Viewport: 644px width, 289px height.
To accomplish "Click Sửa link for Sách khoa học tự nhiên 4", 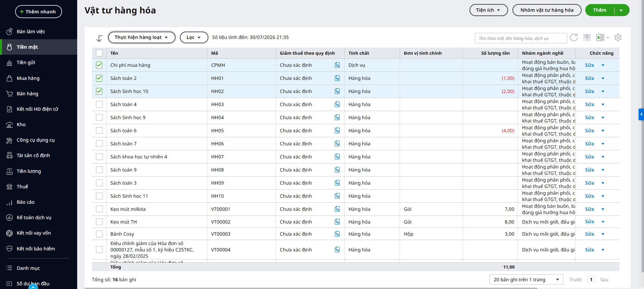I will pyautogui.click(x=589, y=157).
